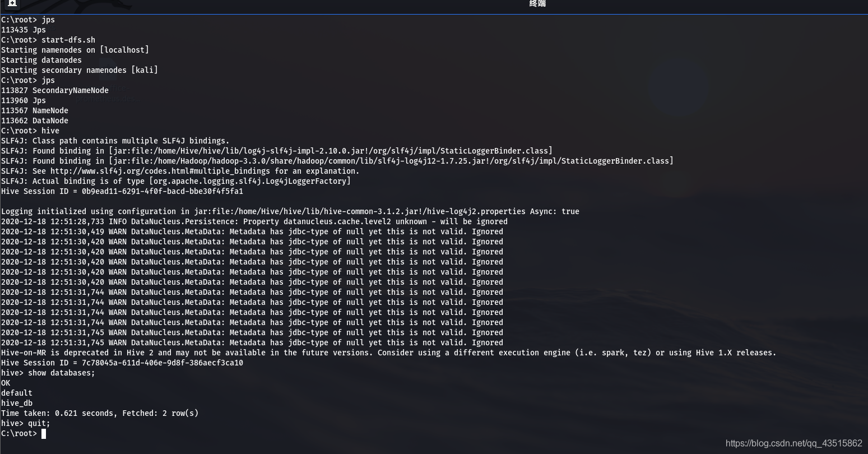This screenshot has height=454, width=868.
Task: Click the "OK" result line
Action: point(6,383)
